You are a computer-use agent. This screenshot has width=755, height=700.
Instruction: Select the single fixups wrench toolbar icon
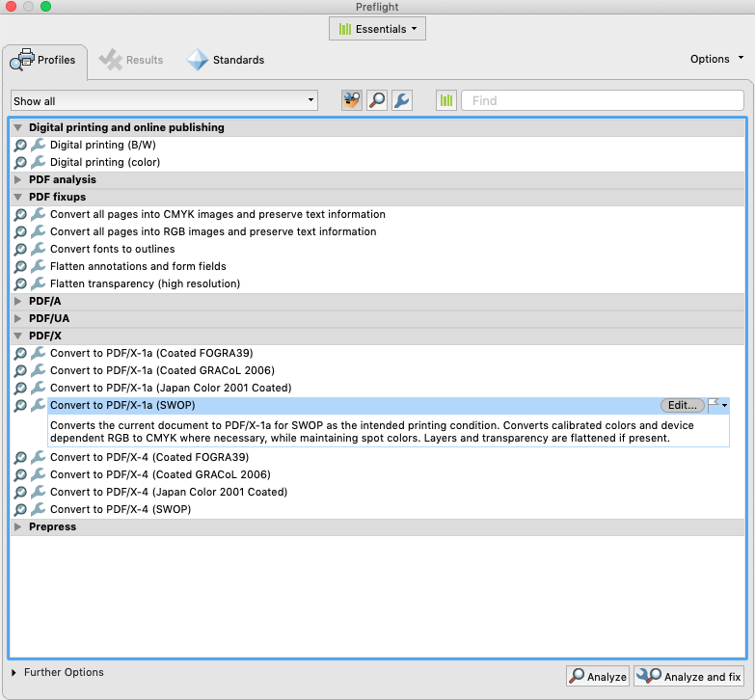click(401, 100)
